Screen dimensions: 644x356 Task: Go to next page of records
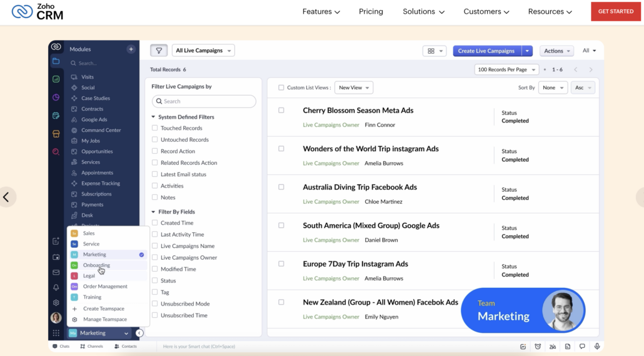click(x=591, y=70)
